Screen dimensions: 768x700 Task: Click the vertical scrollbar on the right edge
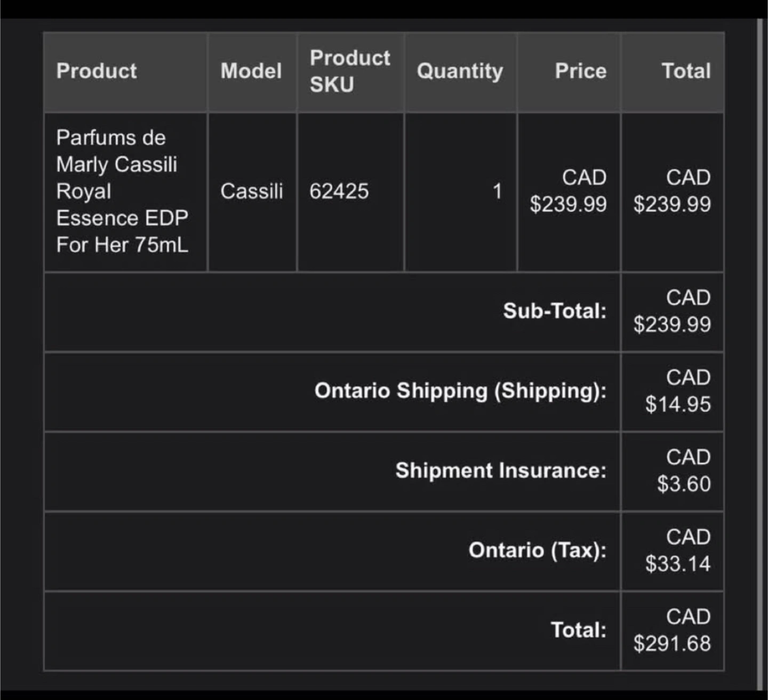coord(759,352)
